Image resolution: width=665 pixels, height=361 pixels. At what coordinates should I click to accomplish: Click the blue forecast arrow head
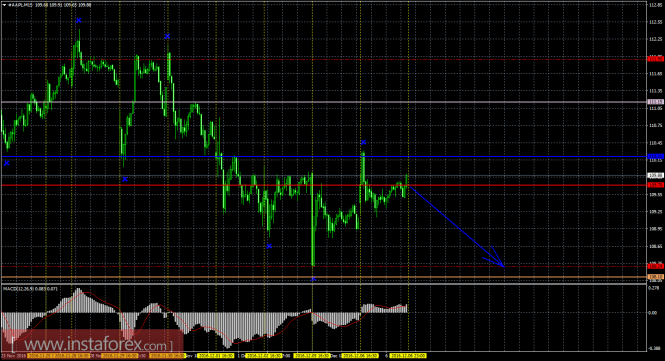pos(495,259)
